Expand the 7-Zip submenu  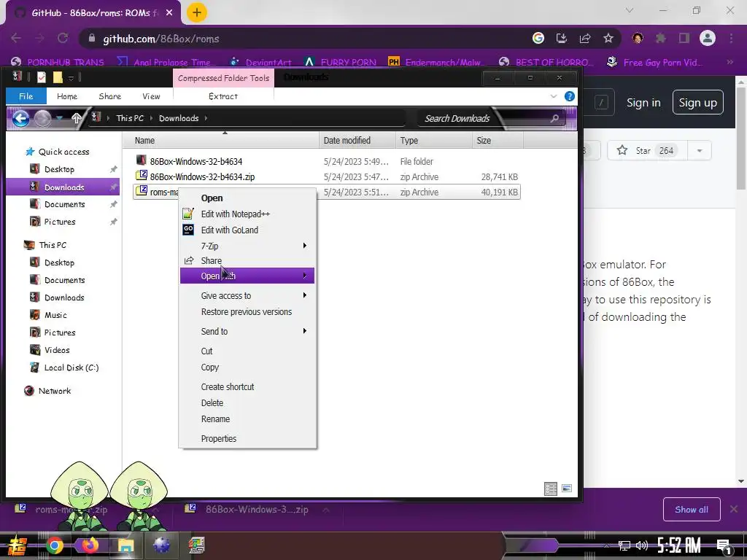(x=247, y=246)
